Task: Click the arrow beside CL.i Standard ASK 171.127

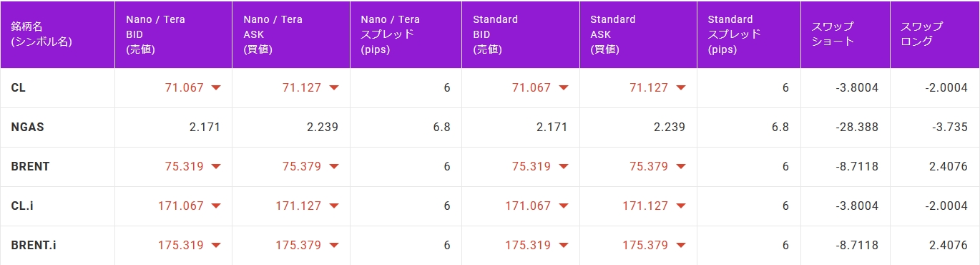Action: 680,206
